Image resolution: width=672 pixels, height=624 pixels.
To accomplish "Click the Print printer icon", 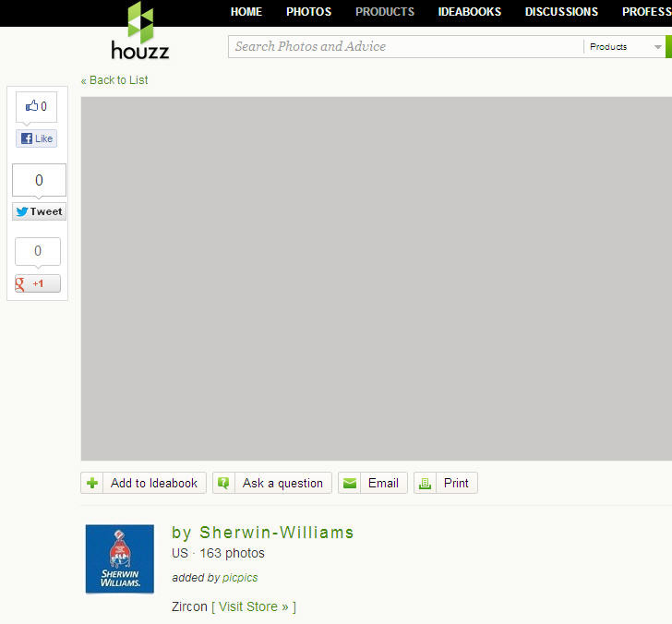I will pyautogui.click(x=425, y=483).
